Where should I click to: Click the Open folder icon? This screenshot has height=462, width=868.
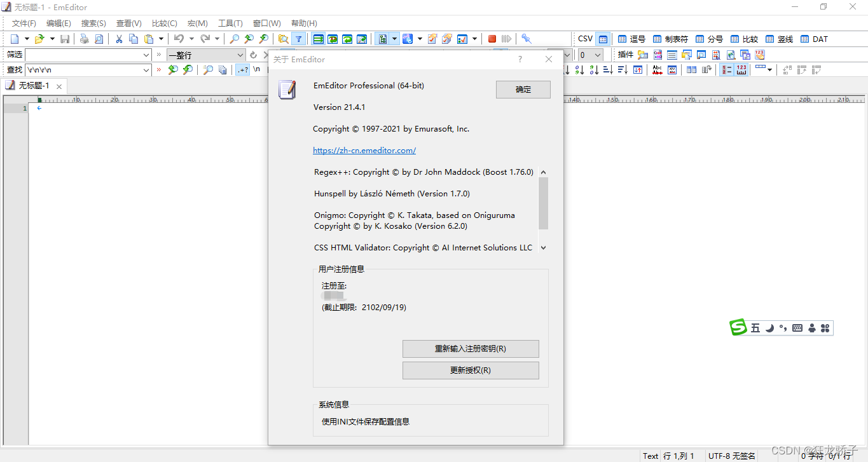39,39
